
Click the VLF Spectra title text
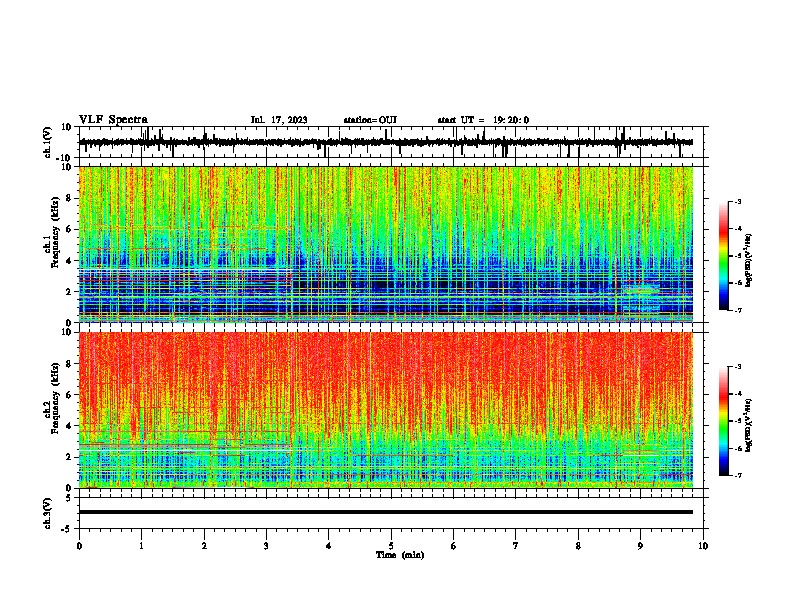(x=113, y=120)
